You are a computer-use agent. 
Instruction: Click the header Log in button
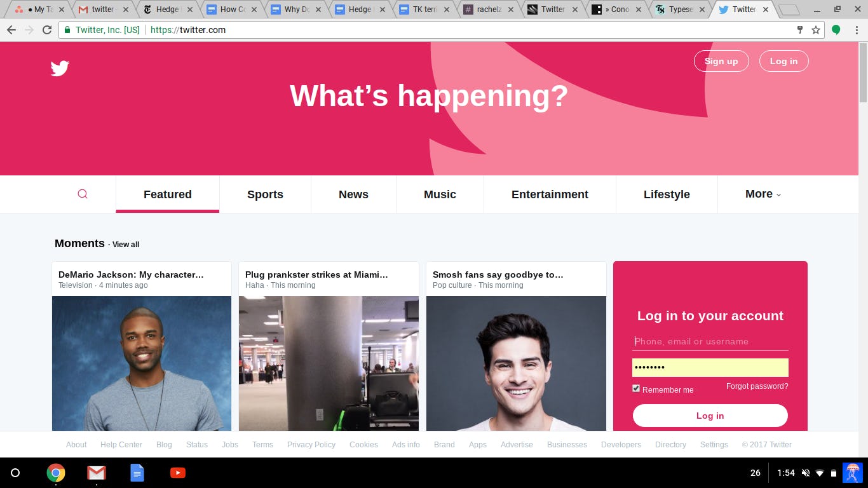[x=783, y=61]
